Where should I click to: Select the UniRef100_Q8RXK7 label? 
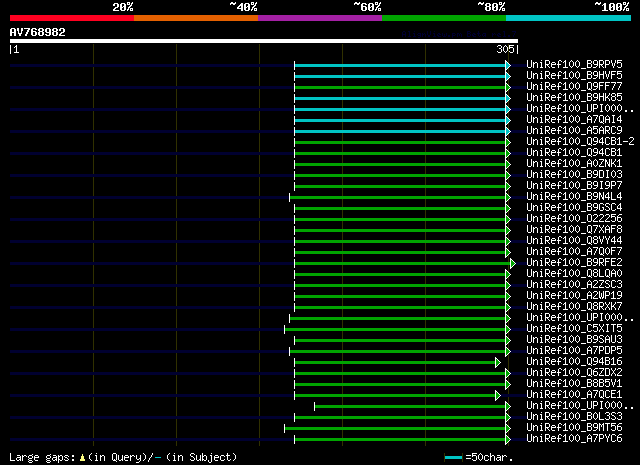coord(574,307)
